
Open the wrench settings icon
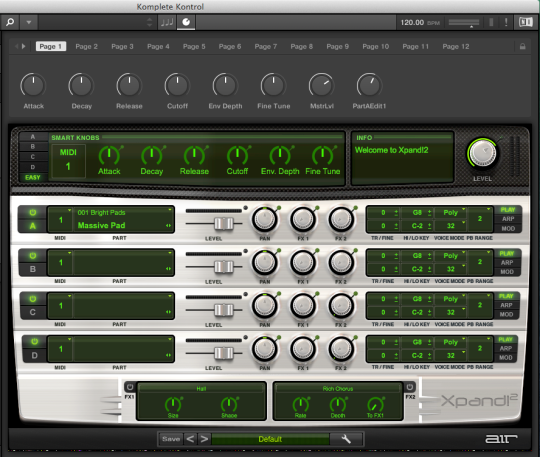[x=346, y=439]
